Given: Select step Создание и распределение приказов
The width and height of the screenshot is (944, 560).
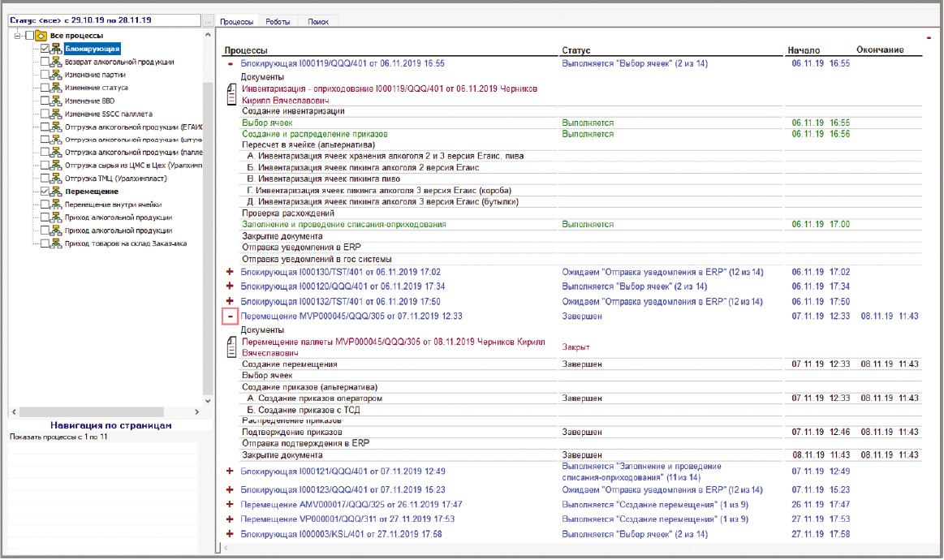Looking at the screenshot, I should (315, 134).
